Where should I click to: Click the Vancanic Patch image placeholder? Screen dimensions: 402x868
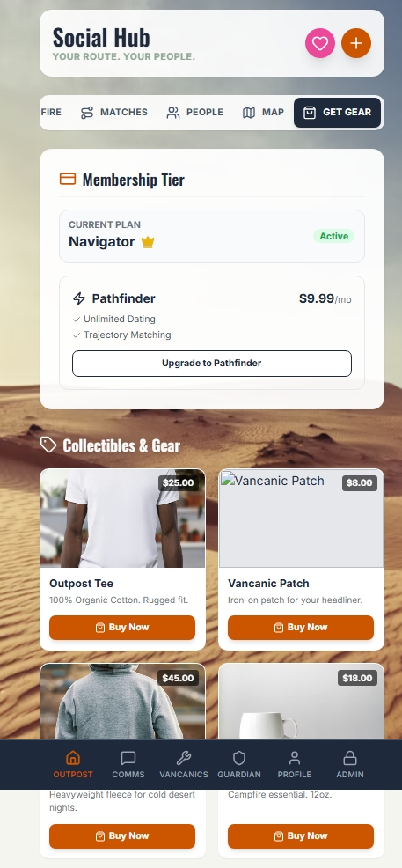pos(302,519)
